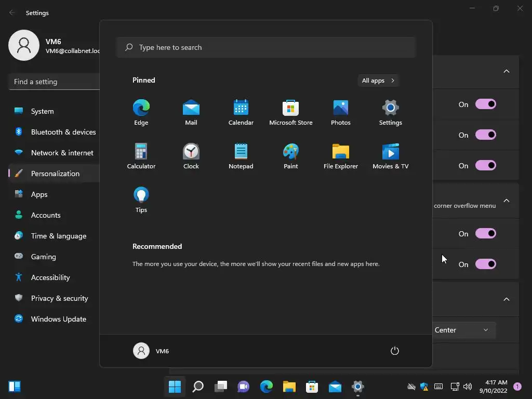Open Microsoft Store taskbar icon
This screenshot has height=399, width=532.
[x=312, y=387]
